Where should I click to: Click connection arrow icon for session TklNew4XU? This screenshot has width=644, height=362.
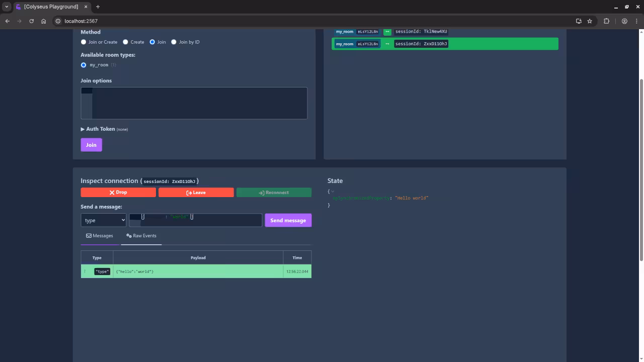click(x=387, y=32)
